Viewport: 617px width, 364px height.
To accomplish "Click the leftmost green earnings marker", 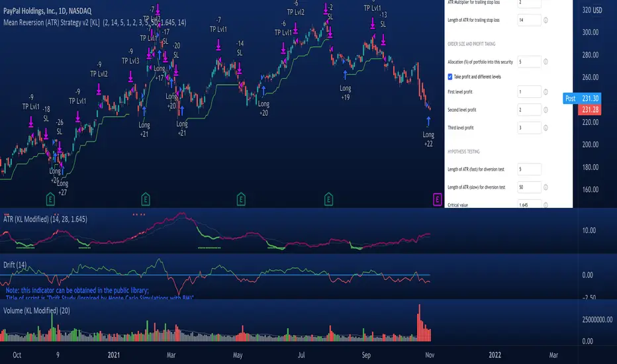I will point(51,199).
